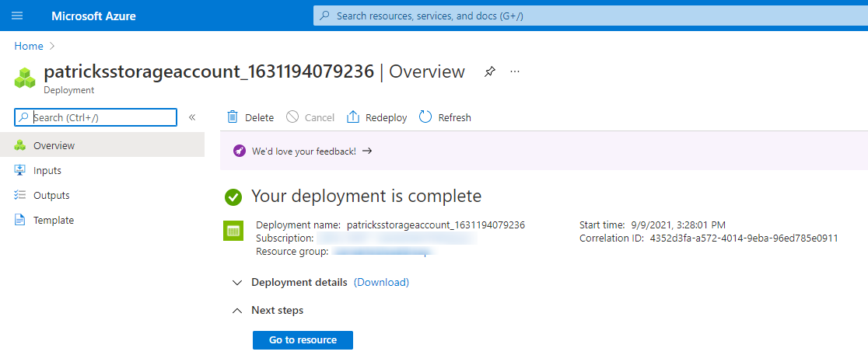Click the Cancel circle-slash icon

pyautogui.click(x=293, y=117)
